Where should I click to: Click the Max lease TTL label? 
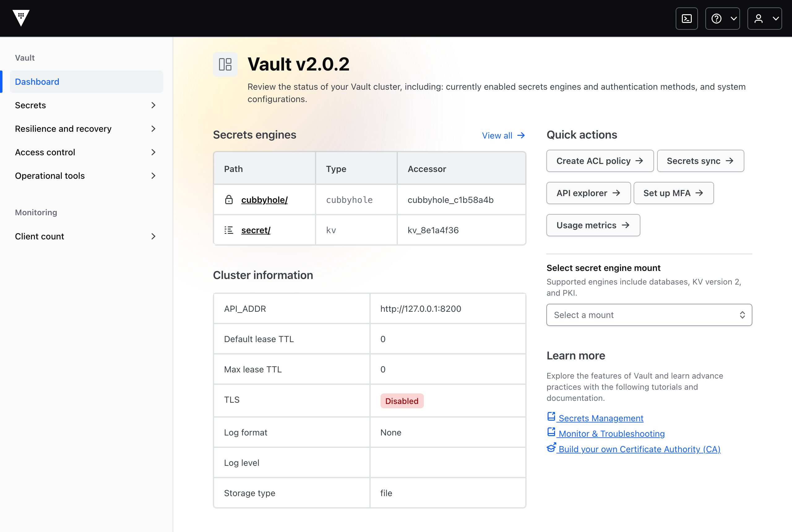coord(253,370)
